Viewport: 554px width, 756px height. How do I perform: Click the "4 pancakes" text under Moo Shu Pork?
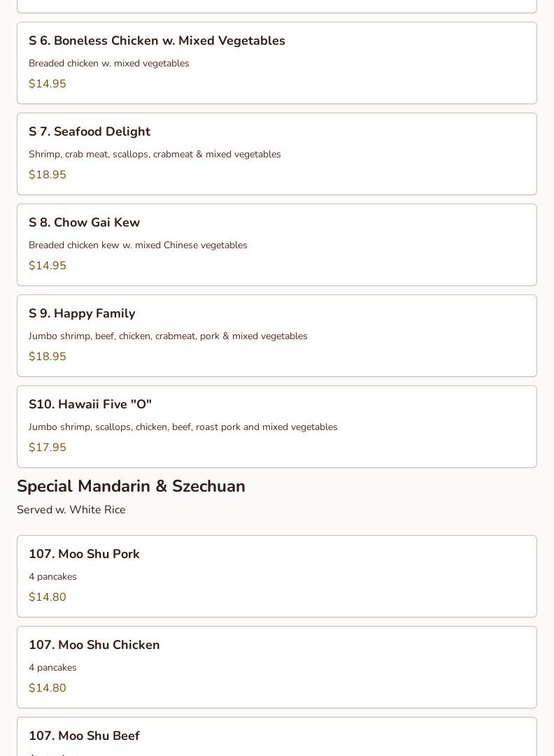tap(52, 577)
